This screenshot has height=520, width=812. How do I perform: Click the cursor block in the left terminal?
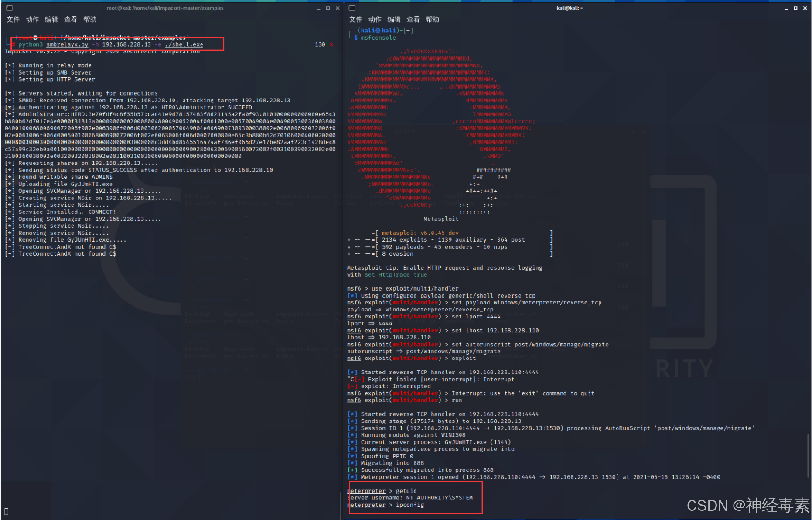click(7, 511)
